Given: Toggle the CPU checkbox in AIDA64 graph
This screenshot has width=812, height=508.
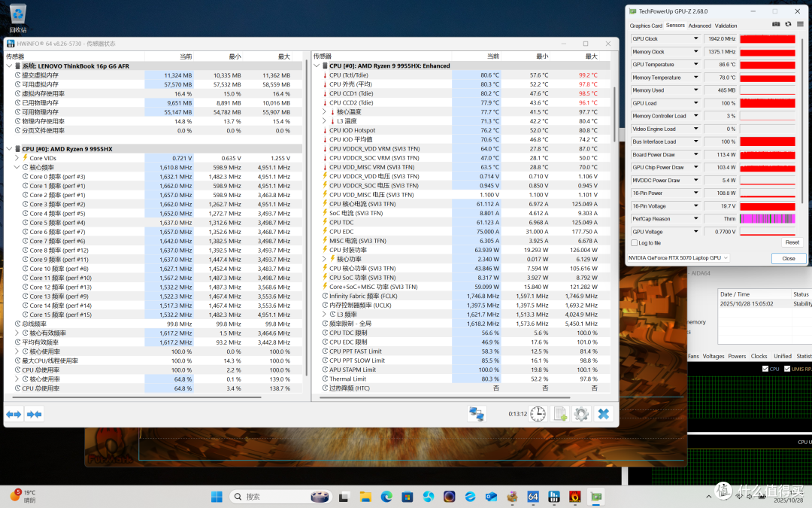Looking at the screenshot, I should coord(765,369).
